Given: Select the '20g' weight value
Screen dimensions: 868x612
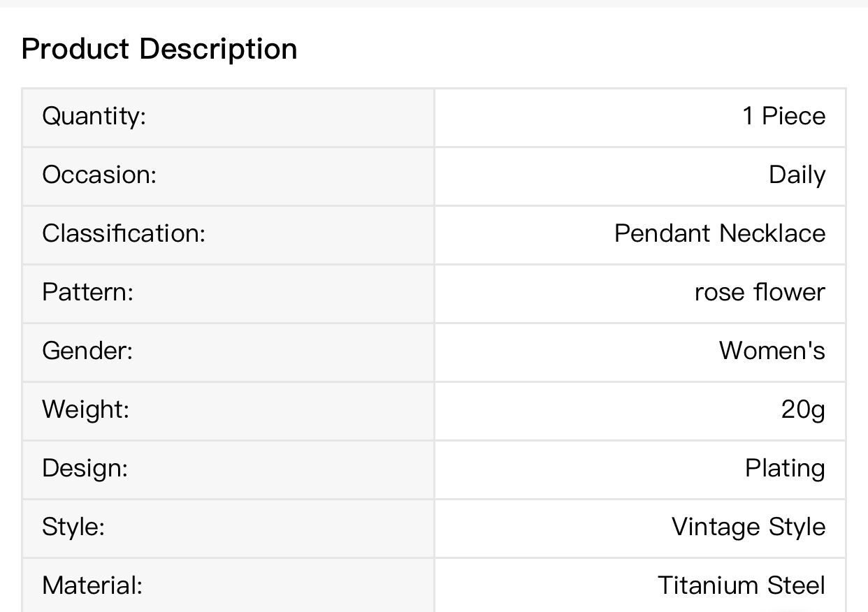Looking at the screenshot, I should (x=803, y=409).
